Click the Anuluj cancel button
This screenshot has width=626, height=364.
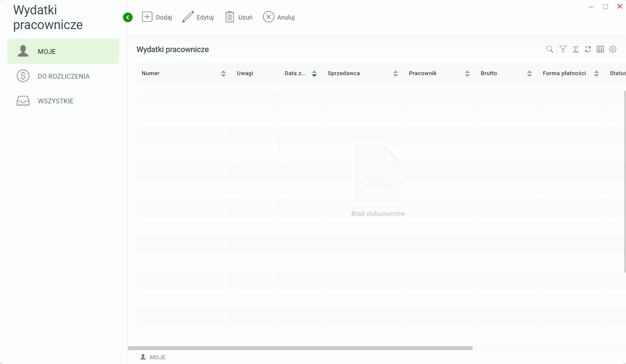coord(279,17)
